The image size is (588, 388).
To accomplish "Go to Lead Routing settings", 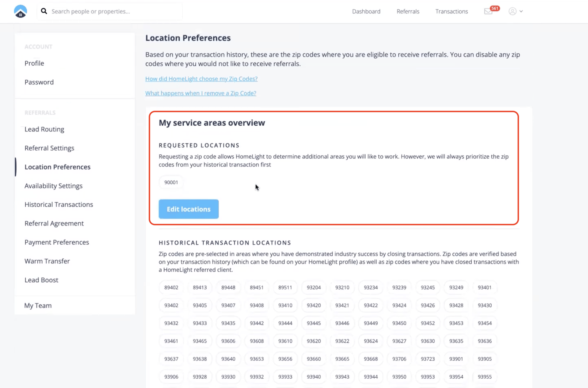I will tap(44, 129).
